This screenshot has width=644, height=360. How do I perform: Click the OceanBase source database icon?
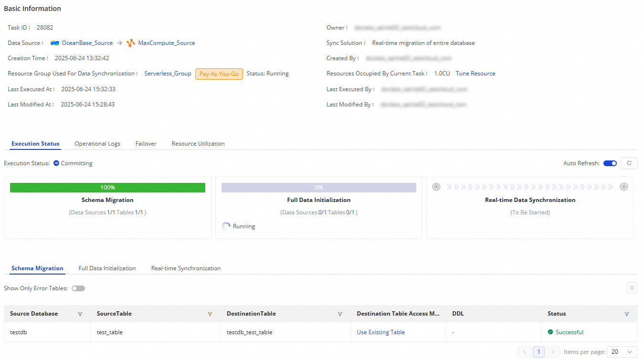[55, 43]
